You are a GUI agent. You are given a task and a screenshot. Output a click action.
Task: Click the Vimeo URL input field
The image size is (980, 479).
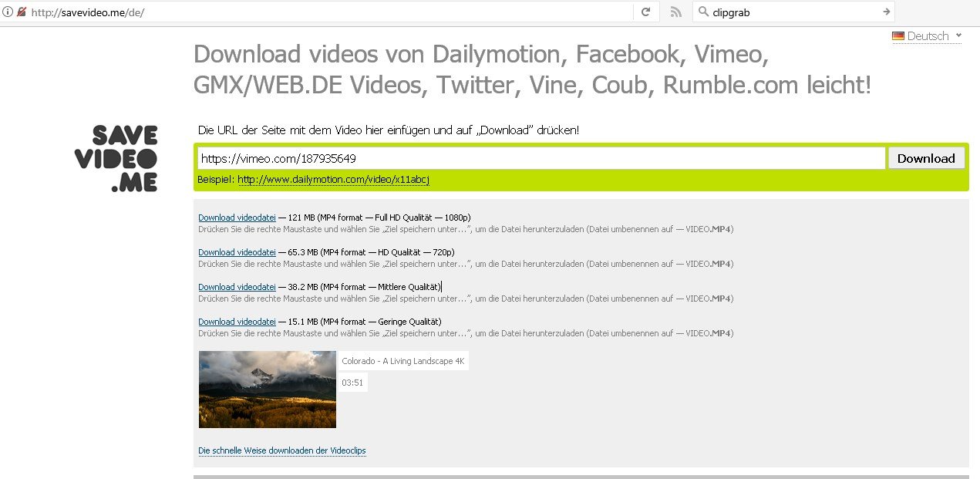pyautogui.click(x=540, y=158)
